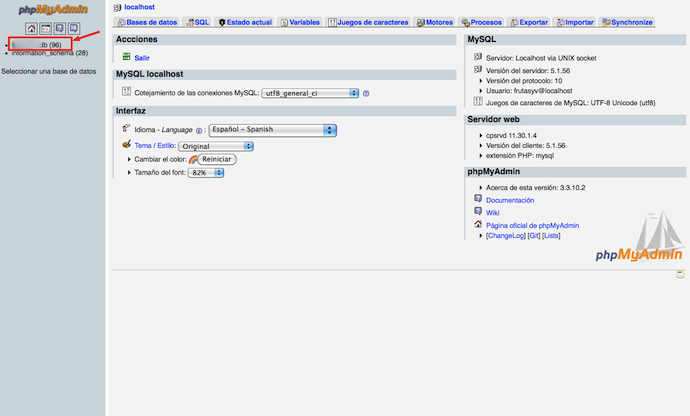Click the Salir link

pyautogui.click(x=142, y=58)
